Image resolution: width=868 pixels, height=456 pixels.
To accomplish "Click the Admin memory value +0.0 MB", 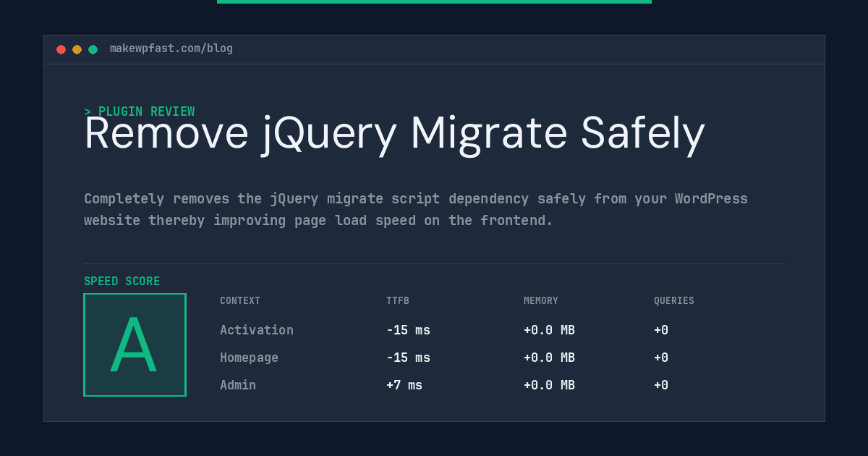I will tap(549, 385).
